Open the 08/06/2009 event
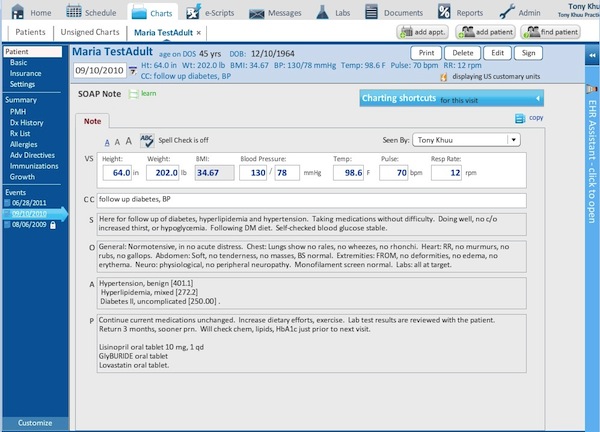 click(x=29, y=225)
